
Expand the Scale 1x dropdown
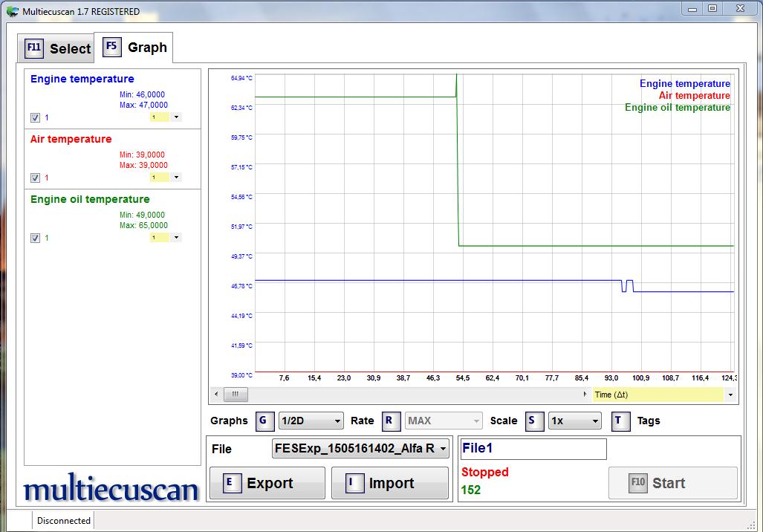point(574,421)
